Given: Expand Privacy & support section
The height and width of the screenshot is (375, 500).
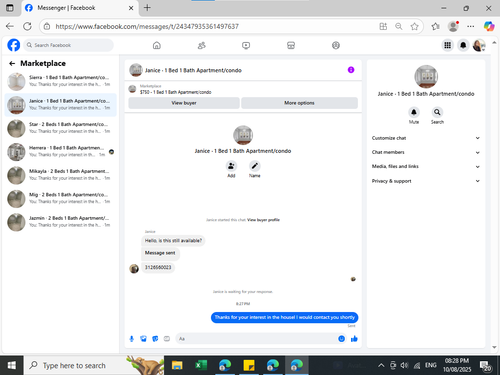Looking at the screenshot, I should point(426,181).
